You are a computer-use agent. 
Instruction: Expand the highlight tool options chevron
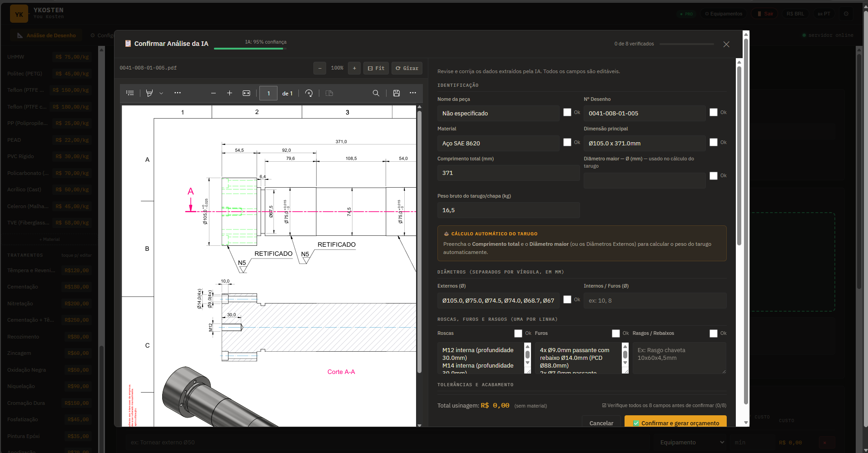[x=161, y=93]
